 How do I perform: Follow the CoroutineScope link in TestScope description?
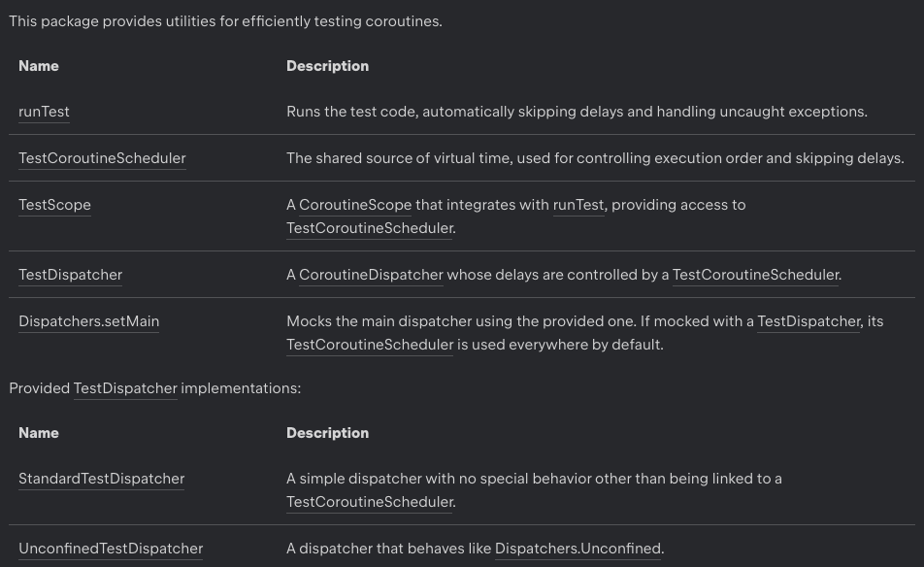point(355,205)
